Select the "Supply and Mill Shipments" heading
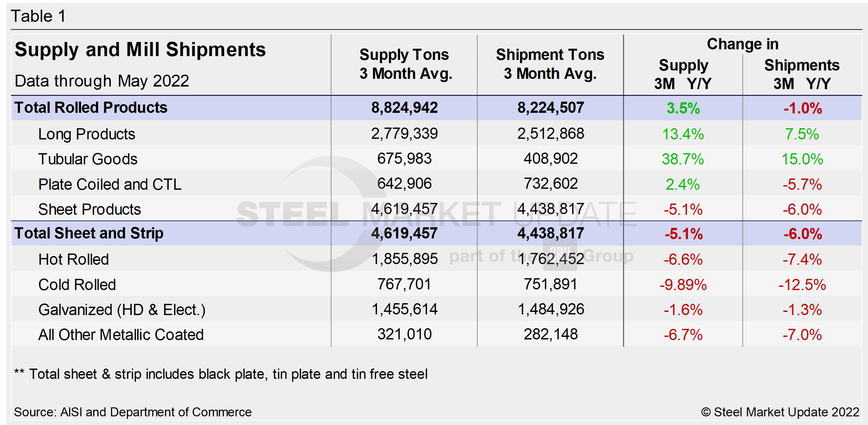Image resolution: width=868 pixels, height=425 pixels. tap(140, 50)
